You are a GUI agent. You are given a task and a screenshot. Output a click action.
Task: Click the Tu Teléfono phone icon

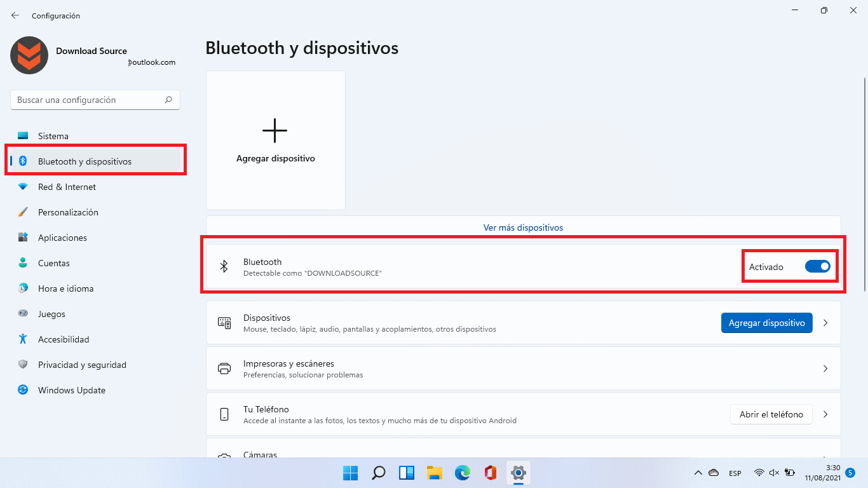[x=224, y=414]
